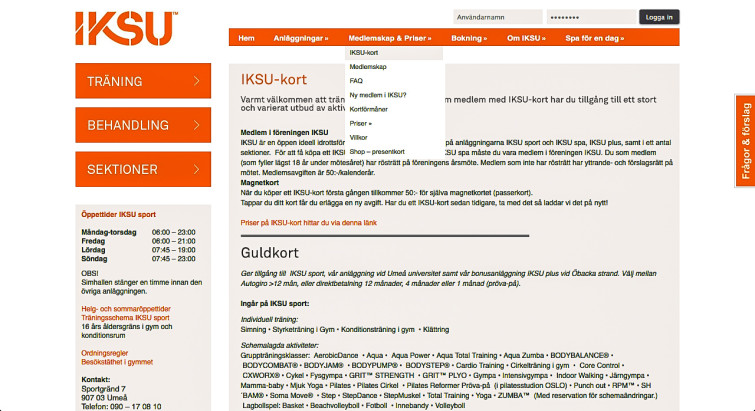Click the Logga in button
This screenshot has width=755, height=411.
pos(659,17)
